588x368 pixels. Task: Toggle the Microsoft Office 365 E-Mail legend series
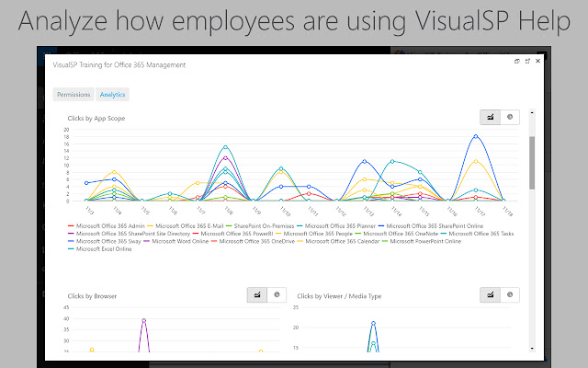[x=186, y=226]
